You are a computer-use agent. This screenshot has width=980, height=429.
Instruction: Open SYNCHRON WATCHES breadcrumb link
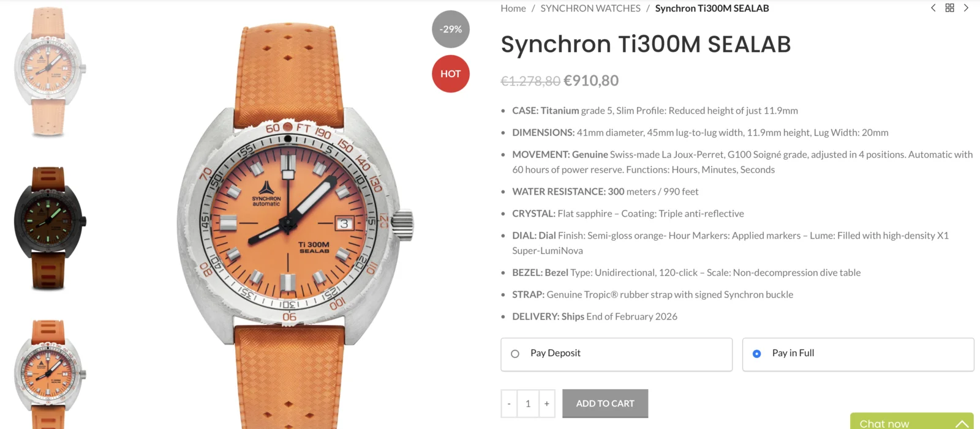(x=590, y=9)
